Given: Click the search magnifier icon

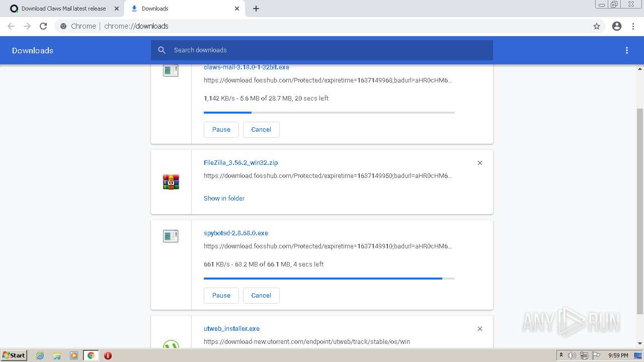Looking at the screenshot, I should (162, 50).
